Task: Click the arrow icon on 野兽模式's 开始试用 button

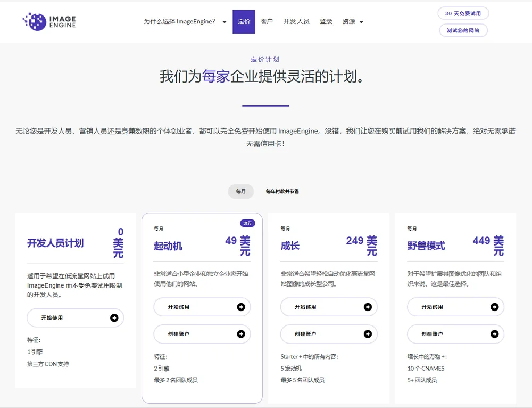Action: 494,307
